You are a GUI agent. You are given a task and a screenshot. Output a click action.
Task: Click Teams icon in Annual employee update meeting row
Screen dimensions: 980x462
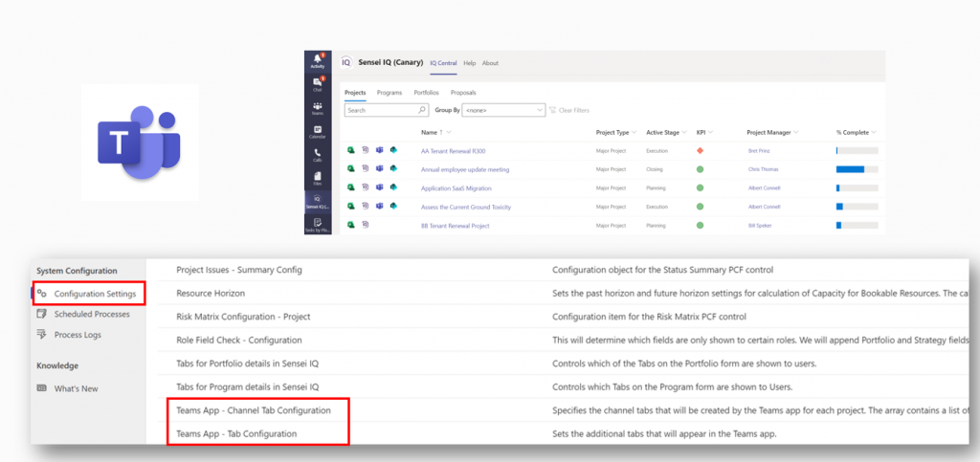(379, 169)
